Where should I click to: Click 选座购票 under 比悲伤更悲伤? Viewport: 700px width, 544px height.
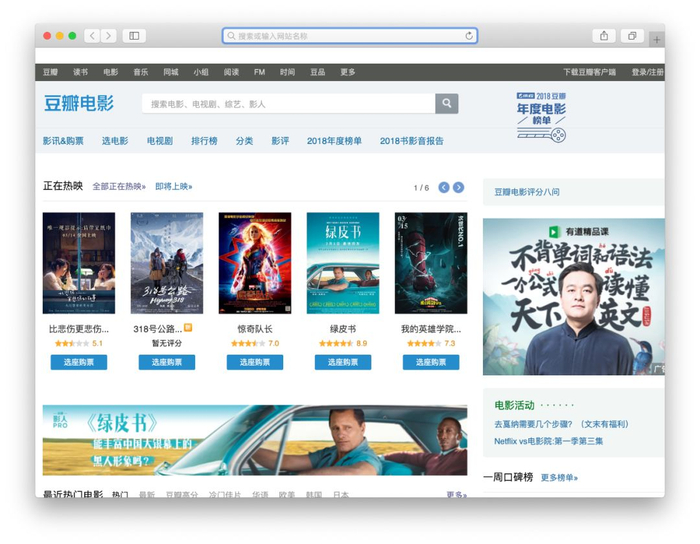click(79, 362)
